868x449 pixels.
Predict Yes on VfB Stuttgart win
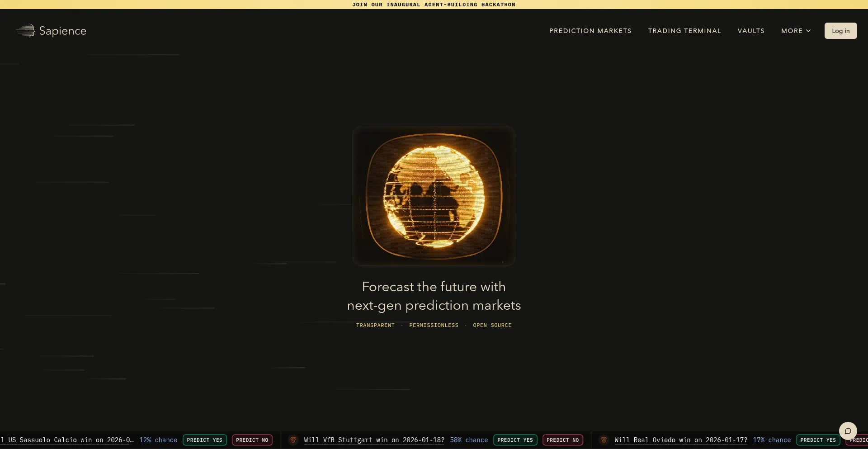(515, 440)
